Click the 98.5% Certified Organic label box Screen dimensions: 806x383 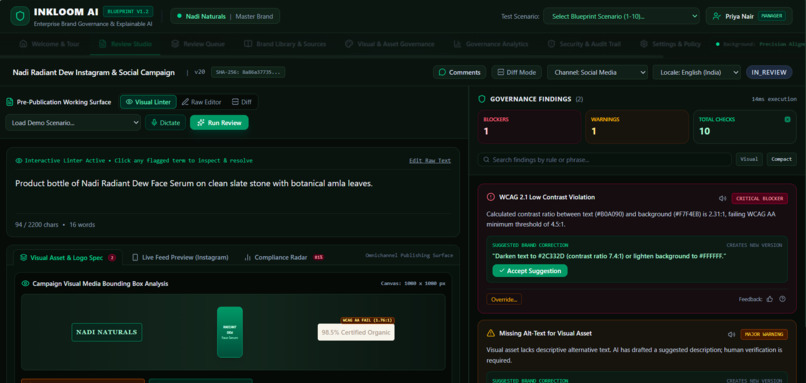pos(356,332)
